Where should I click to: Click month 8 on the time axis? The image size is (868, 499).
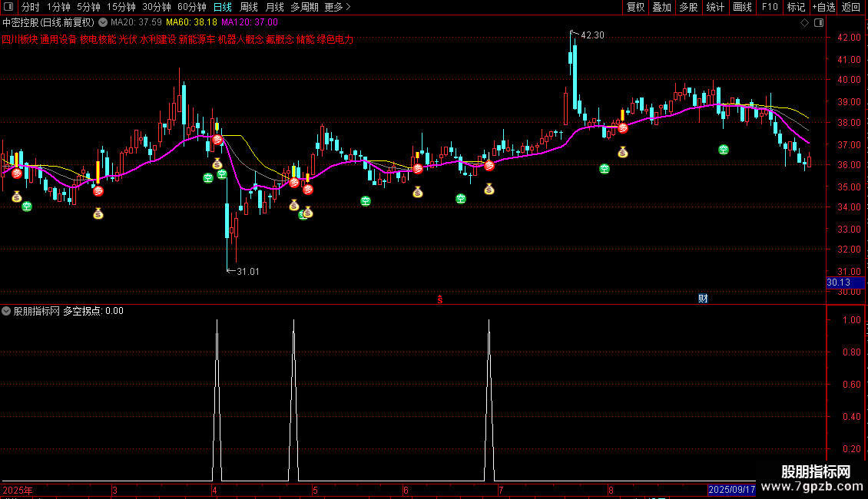611,490
